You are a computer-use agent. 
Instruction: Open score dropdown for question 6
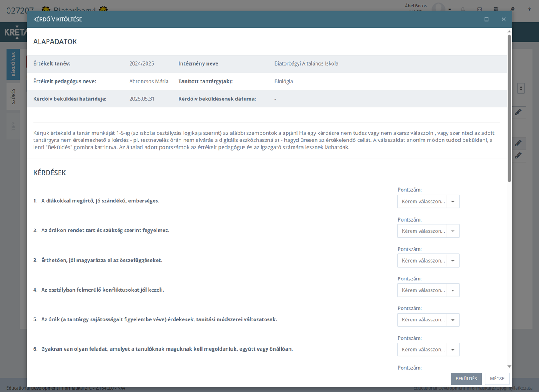pyautogui.click(x=428, y=349)
